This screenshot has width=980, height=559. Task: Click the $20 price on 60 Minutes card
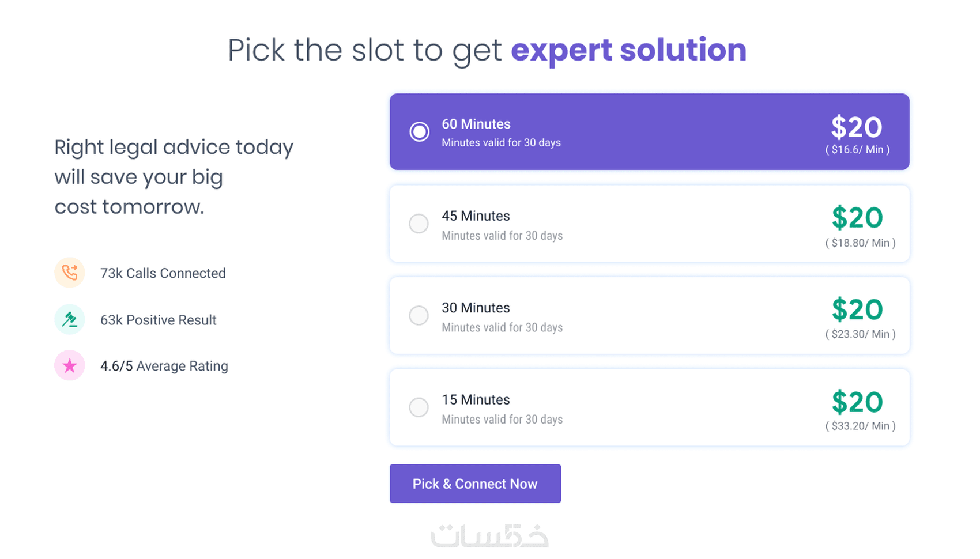[x=857, y=127]
